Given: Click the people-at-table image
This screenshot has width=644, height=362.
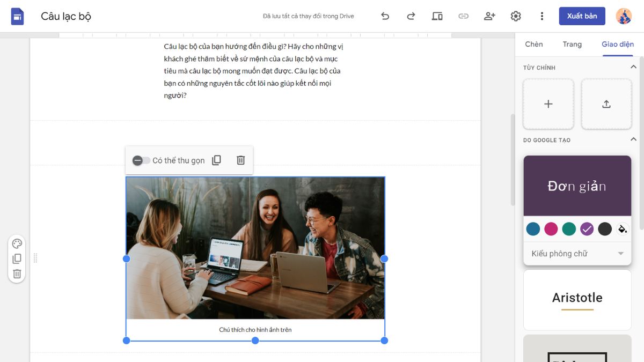Looking at the screenshot, I should point(255,248).
